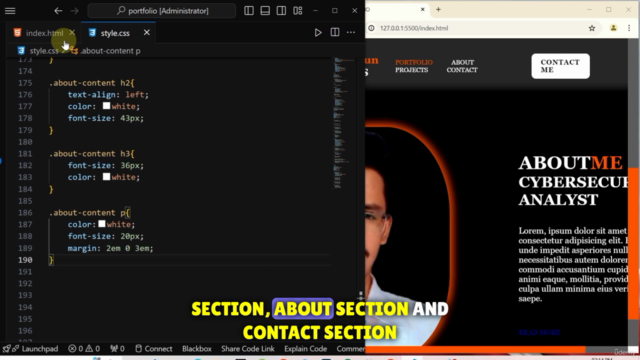640x360 pixels.
Task: Click the .about-content h2 selector text
Action: pos(89,83)
